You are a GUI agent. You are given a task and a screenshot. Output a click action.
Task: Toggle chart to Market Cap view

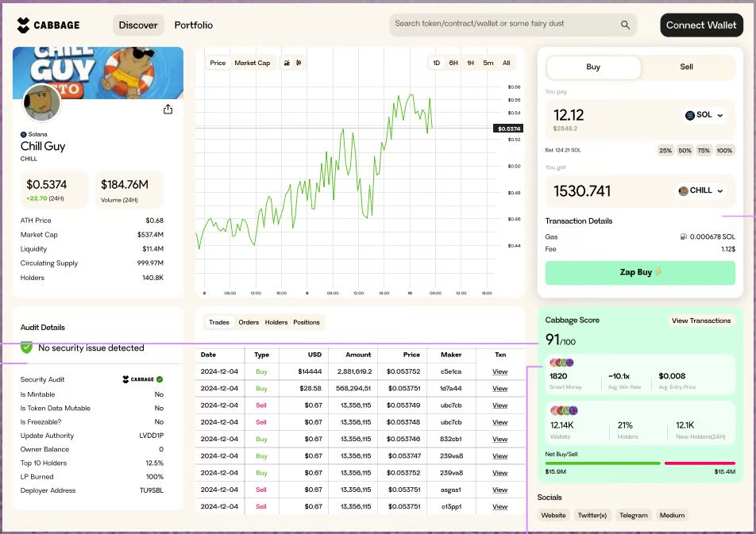(x=252, y=63)
